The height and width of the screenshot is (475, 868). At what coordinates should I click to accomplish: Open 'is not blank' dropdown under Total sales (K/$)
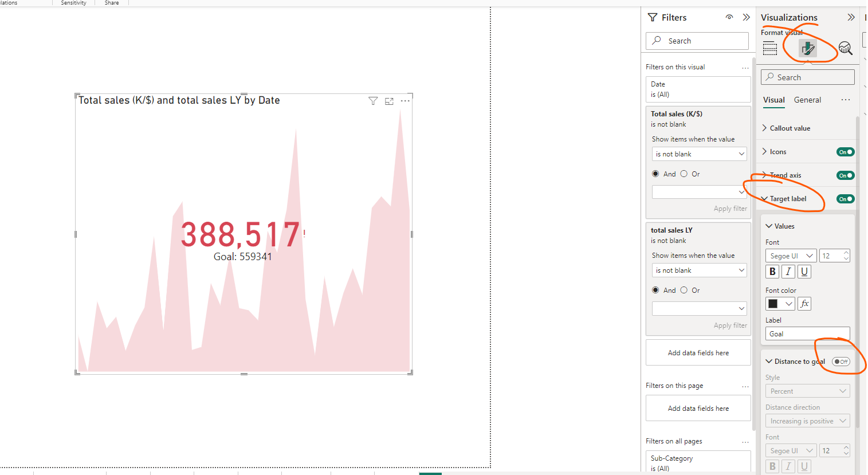click(700, 154)
